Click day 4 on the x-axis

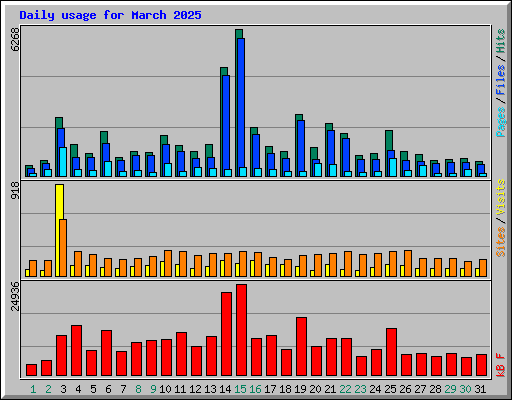(x=78, y=389)
